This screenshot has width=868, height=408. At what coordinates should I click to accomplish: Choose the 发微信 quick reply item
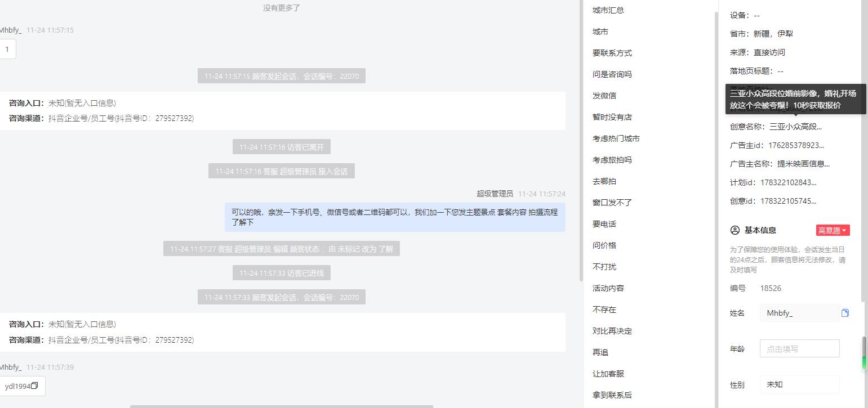(x=604, y=96)
